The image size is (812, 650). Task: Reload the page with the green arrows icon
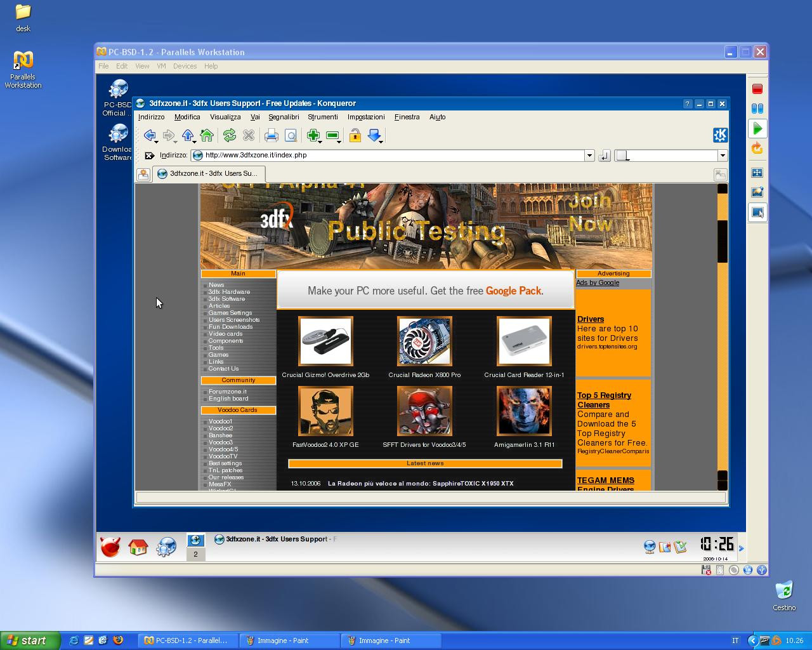coord(230,135)
